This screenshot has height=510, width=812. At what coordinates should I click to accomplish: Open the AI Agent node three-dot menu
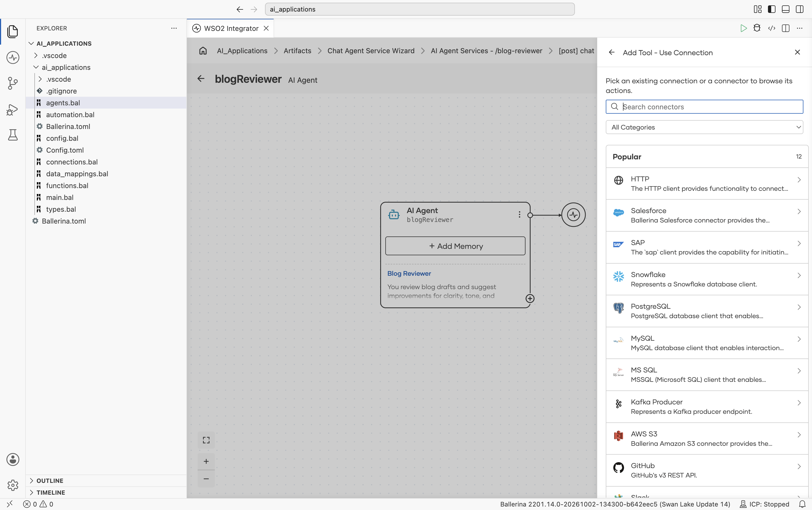pos(519,214)
